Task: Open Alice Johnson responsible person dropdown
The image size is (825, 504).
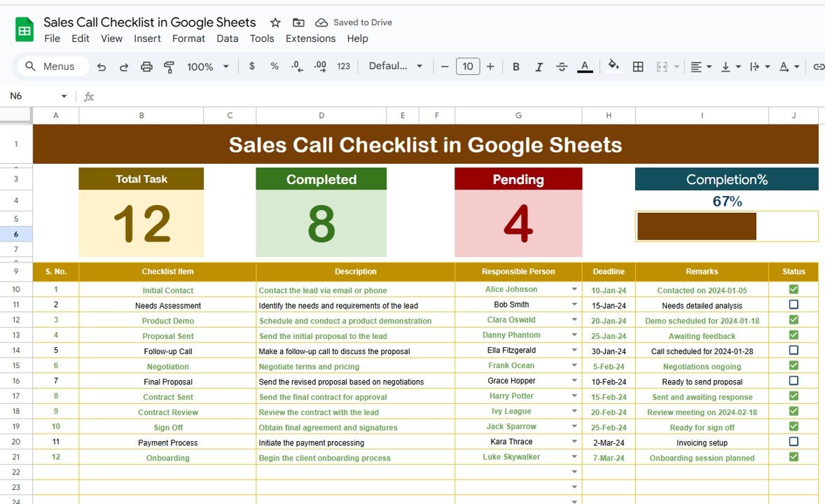Action: pyautogui.click(x=574, y=289)
